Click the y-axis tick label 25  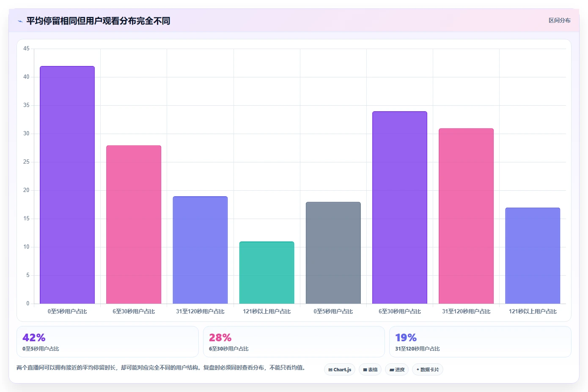coord(26,162)
